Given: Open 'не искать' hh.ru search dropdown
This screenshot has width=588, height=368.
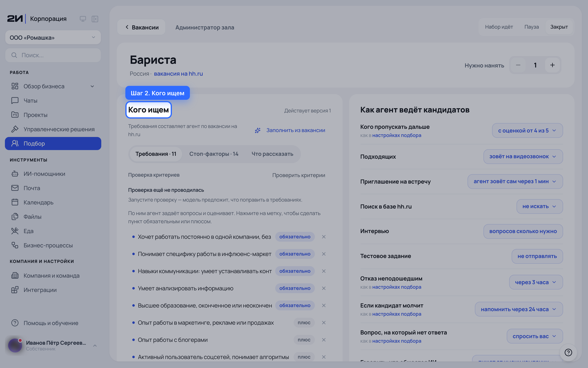Looking at the screenshot, I should tap(539, 206).
